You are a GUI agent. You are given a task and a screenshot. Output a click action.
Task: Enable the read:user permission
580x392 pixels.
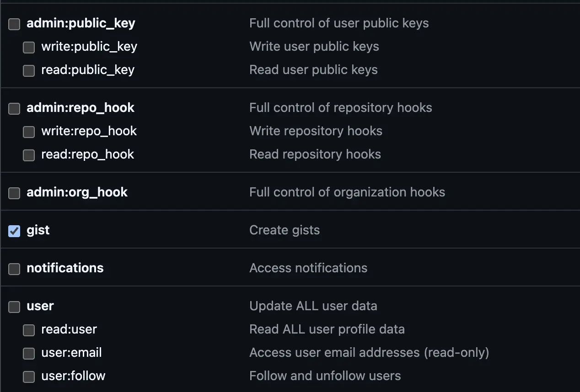pyautogui.click(x=28, y=330)
